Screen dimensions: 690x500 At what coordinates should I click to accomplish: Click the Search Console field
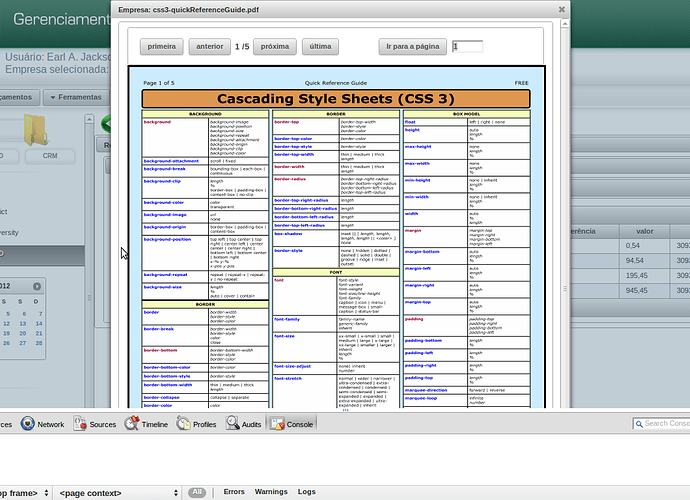click(x=664, y=424)
